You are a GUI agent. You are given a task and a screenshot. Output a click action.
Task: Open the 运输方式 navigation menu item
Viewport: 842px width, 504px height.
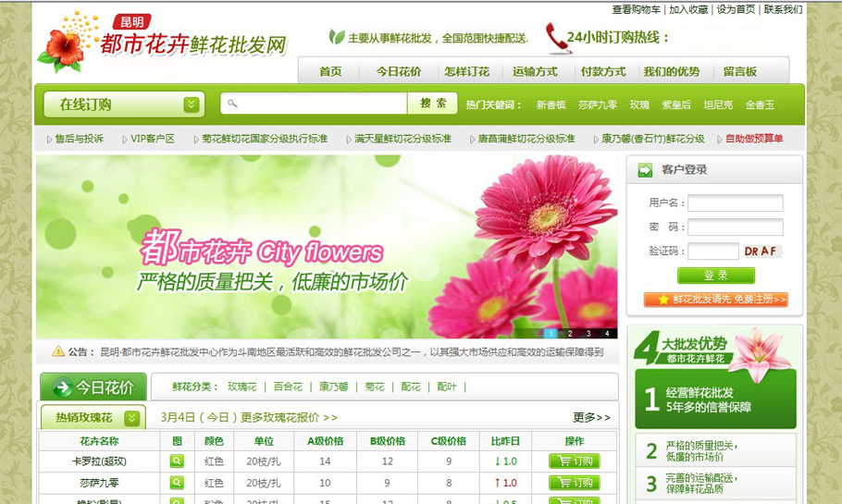point(535,71)
